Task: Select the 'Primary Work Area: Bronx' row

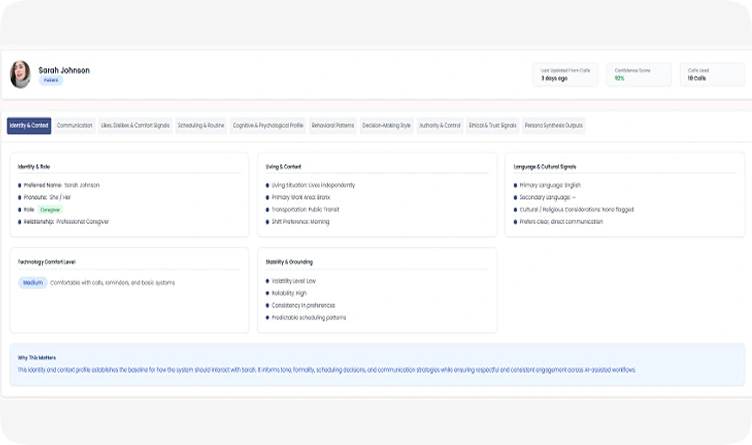Action: point(298,197)
